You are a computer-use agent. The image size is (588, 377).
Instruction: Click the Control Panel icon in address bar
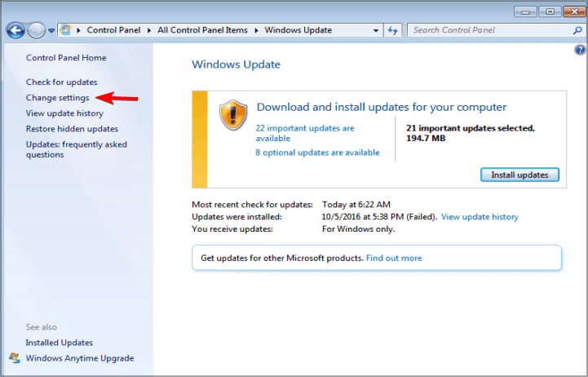(x=65, y=30)
